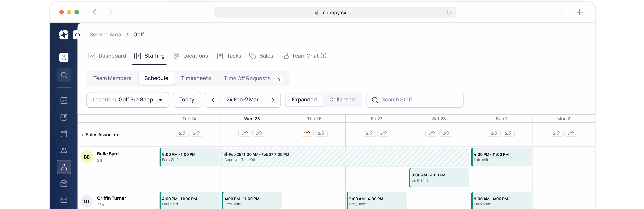
Task: Select the golf service area sidebar icon
Action: (x=64, y=167)
